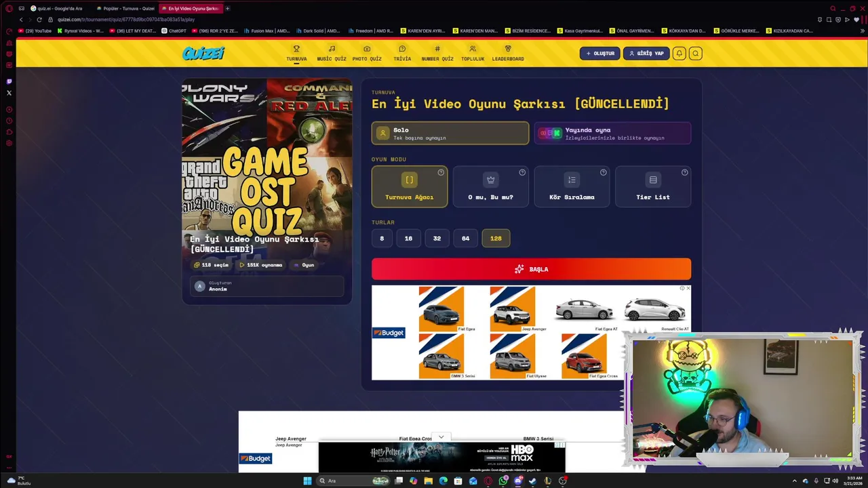Click the 151K oynanma play count
The height and width of the screenshot is (488, 868).
pos(261,265)
